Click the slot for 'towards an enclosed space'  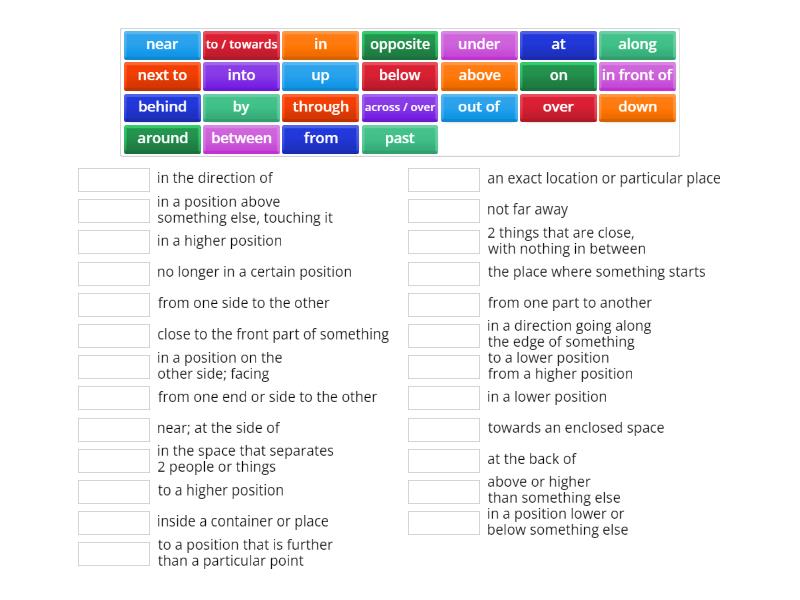click(444, 429)
